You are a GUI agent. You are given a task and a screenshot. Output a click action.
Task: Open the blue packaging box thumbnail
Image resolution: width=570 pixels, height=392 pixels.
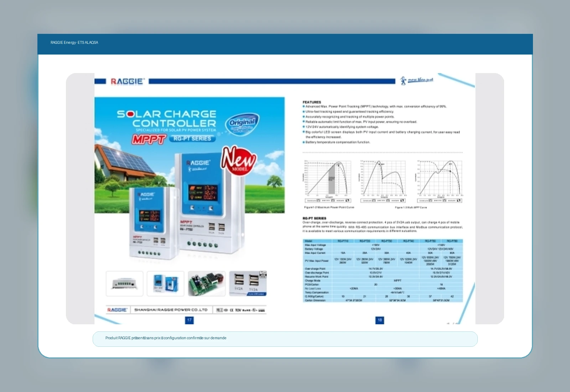pyautogui.click(x=166, y=284)
